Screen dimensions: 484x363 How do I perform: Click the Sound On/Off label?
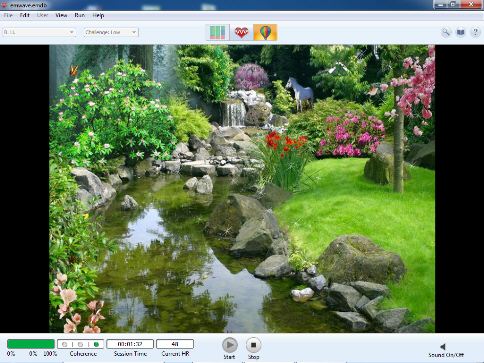446,355
